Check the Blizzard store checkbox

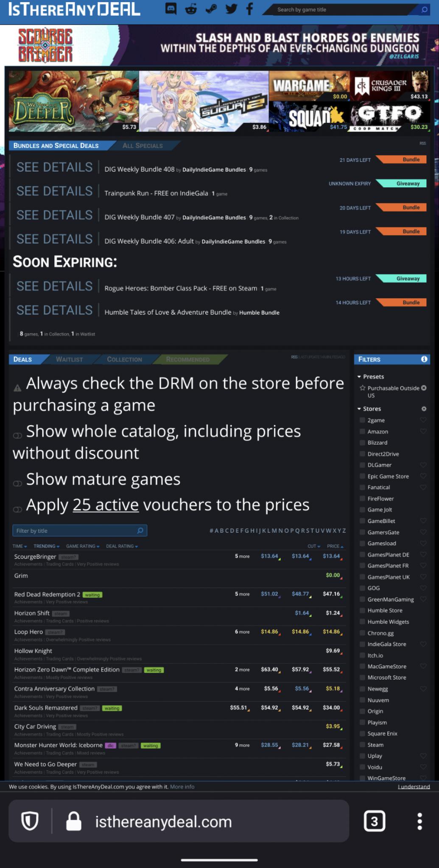click(362, 442)
